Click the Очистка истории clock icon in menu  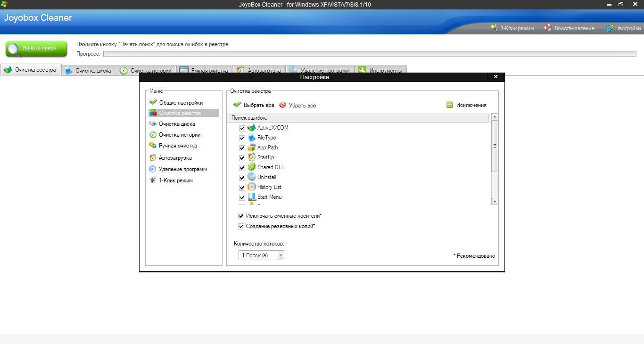[153, 135]
